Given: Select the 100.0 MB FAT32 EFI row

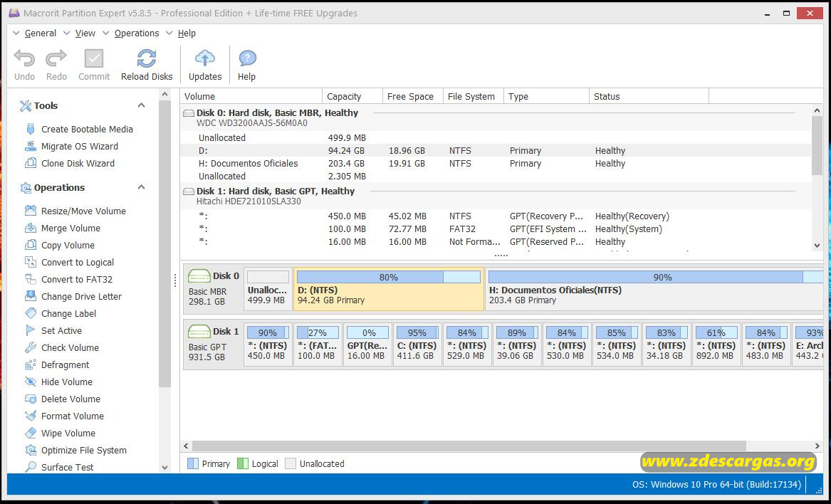Looking at the screenshot, I should pyautogui.click(x=496, y=229).
